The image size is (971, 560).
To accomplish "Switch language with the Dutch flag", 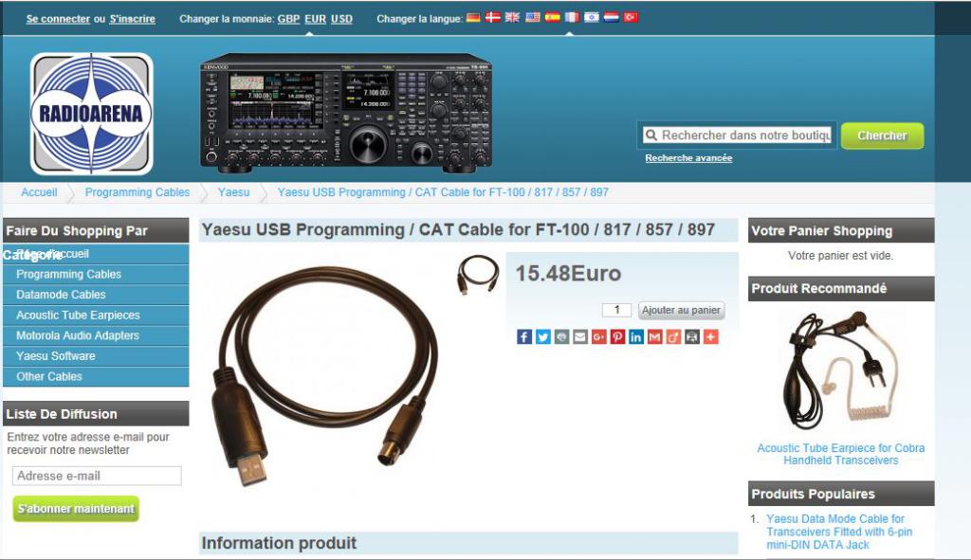I will click(x=612, y=17).
